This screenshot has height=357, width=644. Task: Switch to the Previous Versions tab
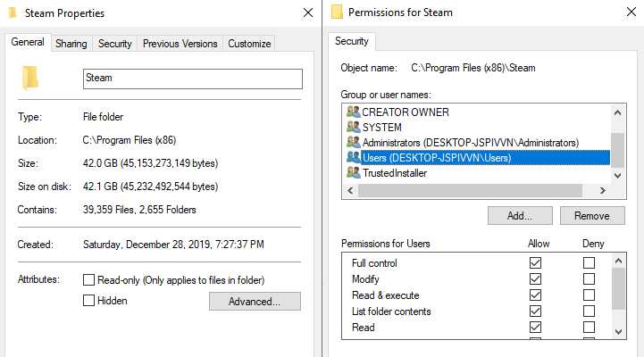180,44
